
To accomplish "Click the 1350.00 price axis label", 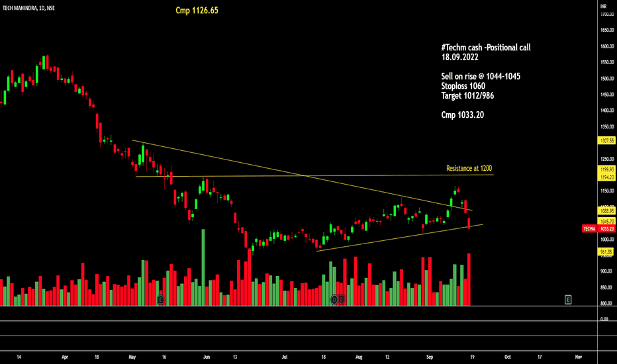I will [x=607, y=126].
